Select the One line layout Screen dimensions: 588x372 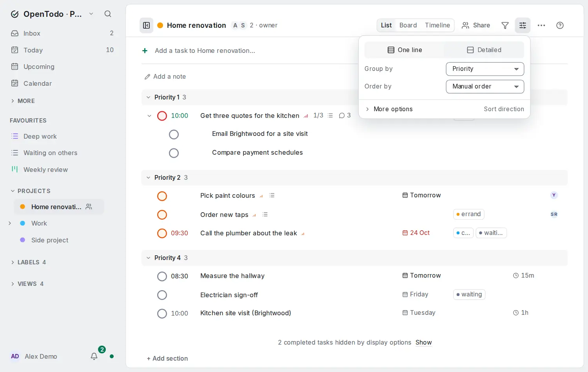coord(405,50)
